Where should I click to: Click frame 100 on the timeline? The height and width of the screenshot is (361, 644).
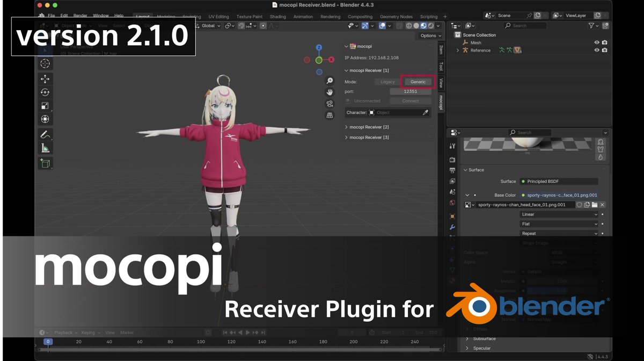click(201, 342)
